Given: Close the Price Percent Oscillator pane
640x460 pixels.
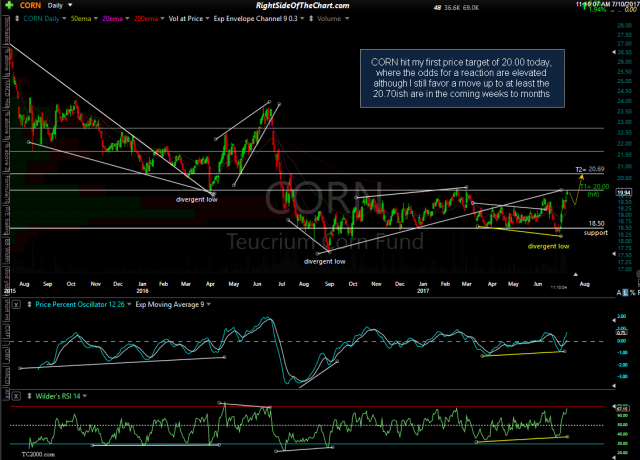Looking at the screenshot, I should (16, 304).
